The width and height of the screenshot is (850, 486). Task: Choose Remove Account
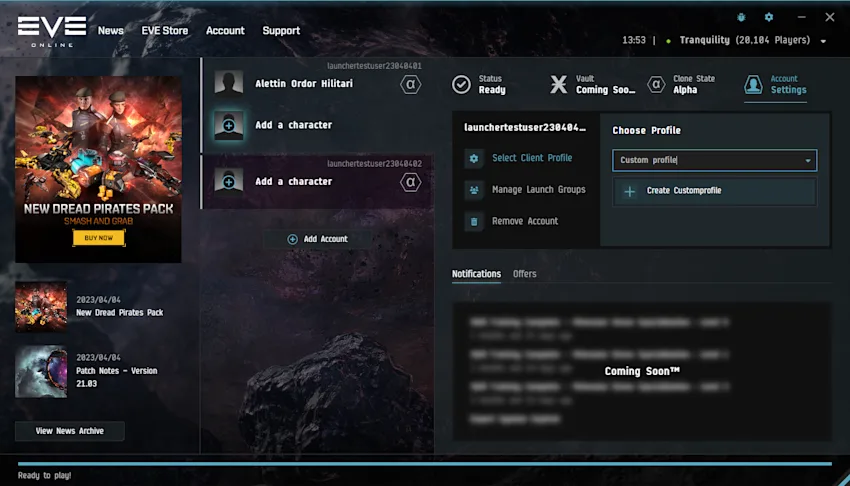[x=525, y=221]
